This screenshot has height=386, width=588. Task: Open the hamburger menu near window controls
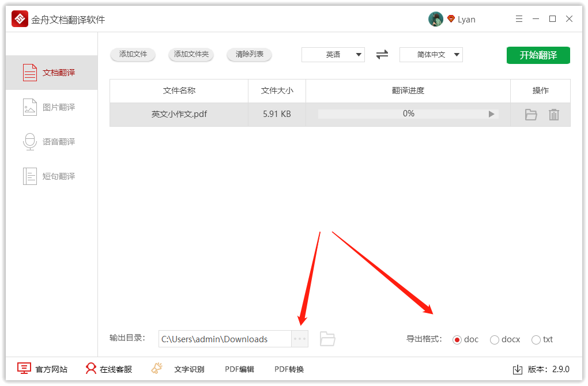pos(519,18)
